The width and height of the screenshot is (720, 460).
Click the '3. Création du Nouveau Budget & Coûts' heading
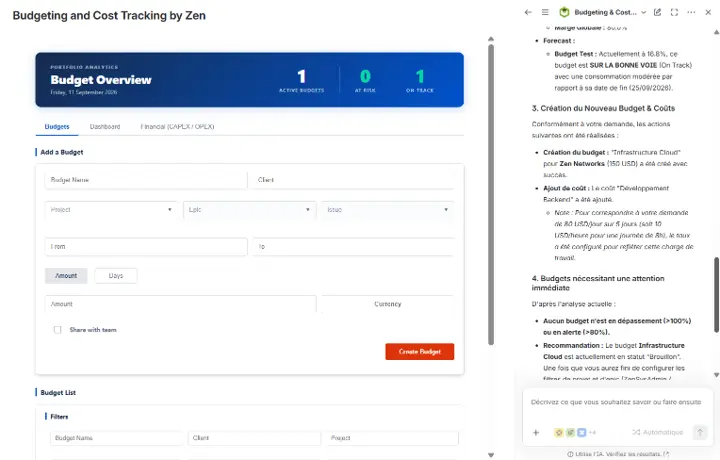pyautogui.click(x=603, y=108)
